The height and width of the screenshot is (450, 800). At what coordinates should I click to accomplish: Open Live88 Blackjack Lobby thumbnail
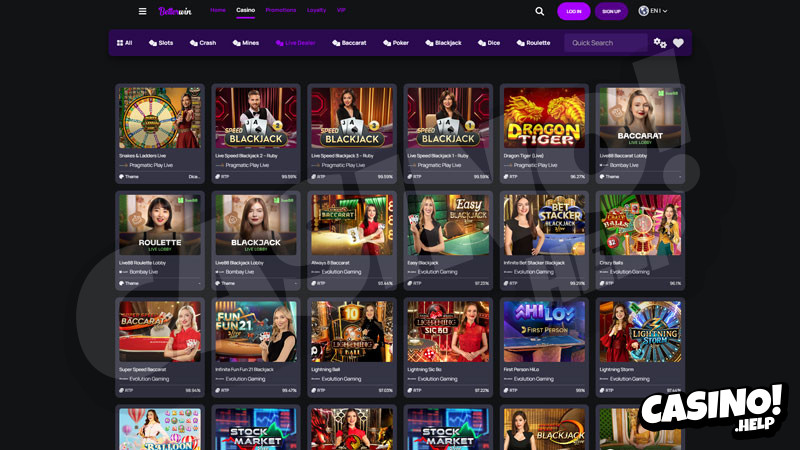coord(256,224)
